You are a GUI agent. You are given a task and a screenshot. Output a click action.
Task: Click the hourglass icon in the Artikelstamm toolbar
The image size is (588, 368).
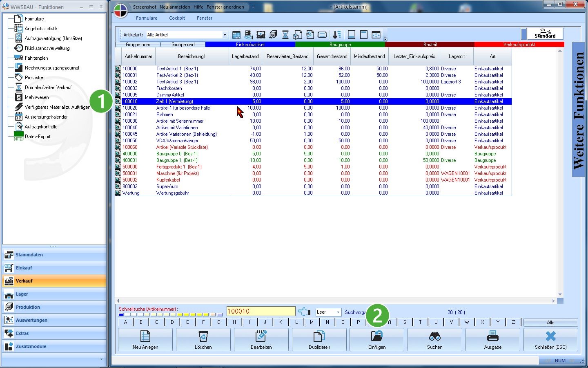(x=285, y=35)
